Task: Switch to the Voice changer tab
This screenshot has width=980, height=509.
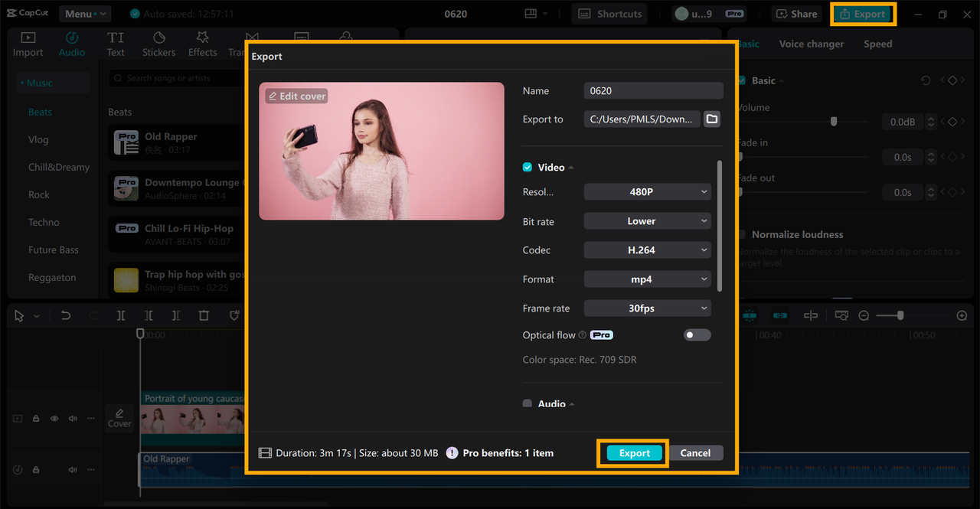Action: 812,44
